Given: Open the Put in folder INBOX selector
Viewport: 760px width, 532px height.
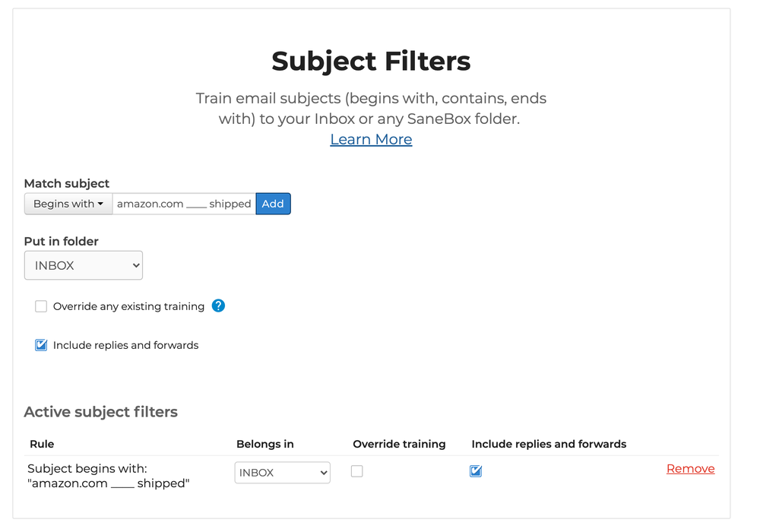Looking at the screenshot, I should [x=84, y=265].
